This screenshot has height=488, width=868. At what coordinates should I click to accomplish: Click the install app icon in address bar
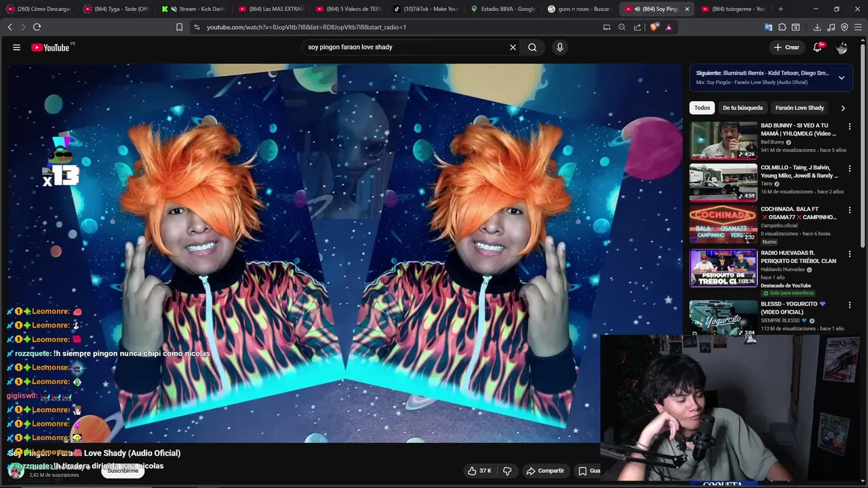(607, 27)
